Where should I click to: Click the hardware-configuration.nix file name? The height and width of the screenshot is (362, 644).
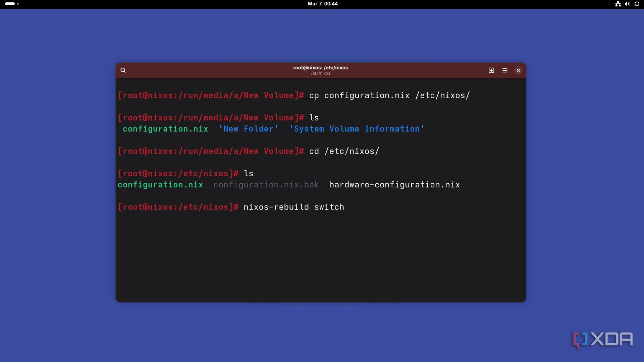pos(394,185)
